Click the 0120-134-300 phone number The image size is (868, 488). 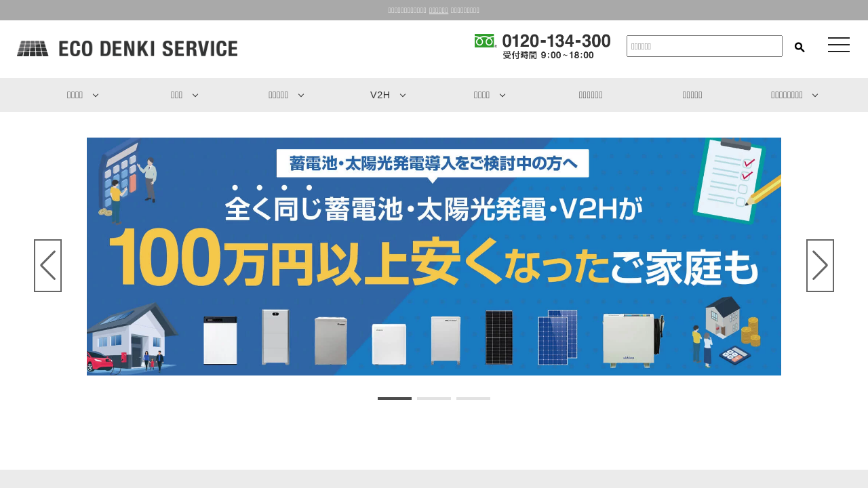(x=556, y=41)
